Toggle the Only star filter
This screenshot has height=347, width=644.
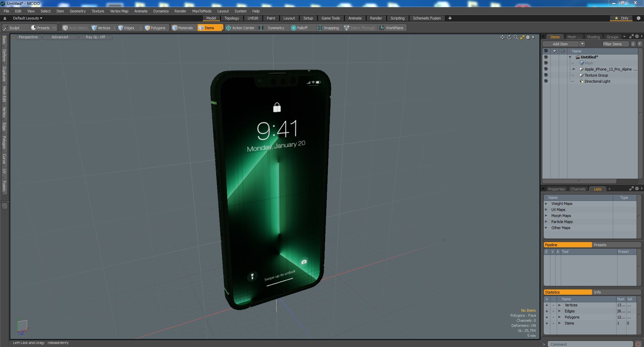tap(622, 18)
